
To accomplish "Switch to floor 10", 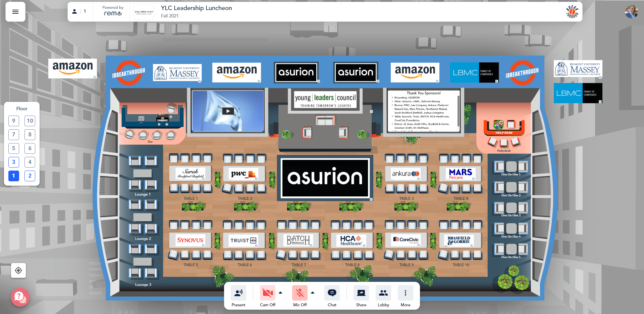I will pos(30,121).
